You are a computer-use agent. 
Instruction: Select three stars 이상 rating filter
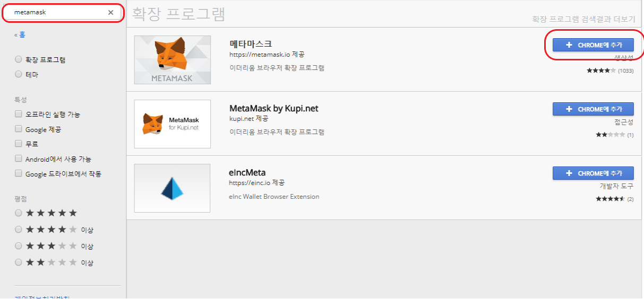[19, 246]
